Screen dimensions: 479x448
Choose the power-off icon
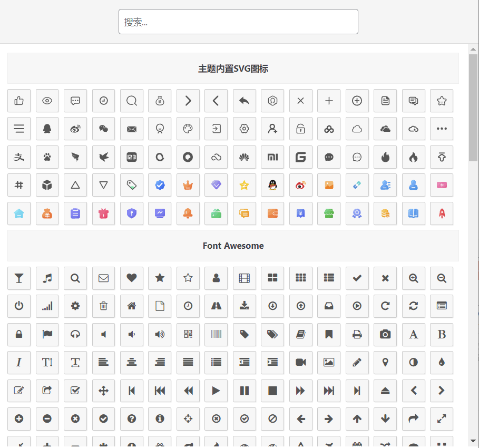point(19,306)
